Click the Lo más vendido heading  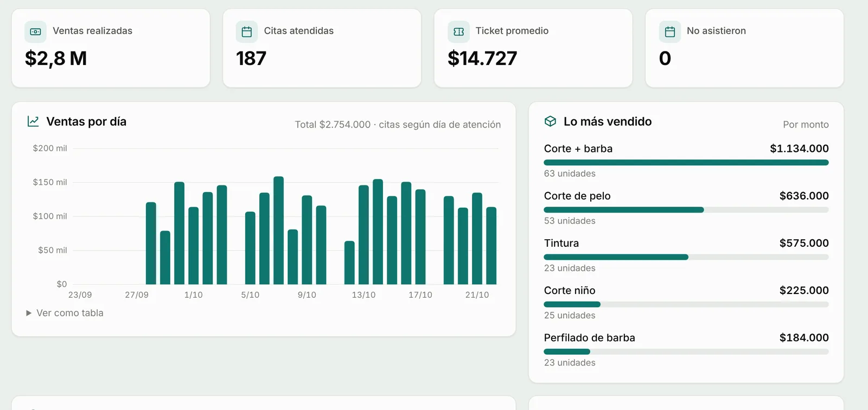[x=608, y=121]
